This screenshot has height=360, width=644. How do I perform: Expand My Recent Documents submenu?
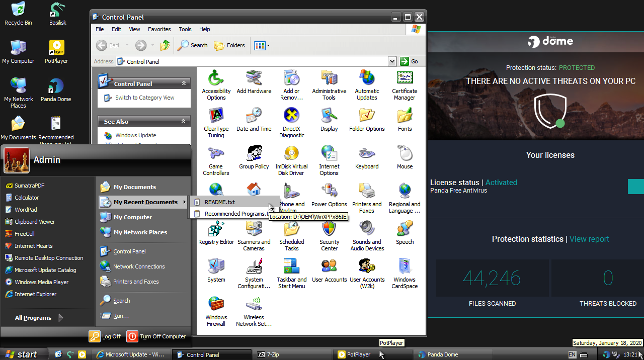click(143, 202)
